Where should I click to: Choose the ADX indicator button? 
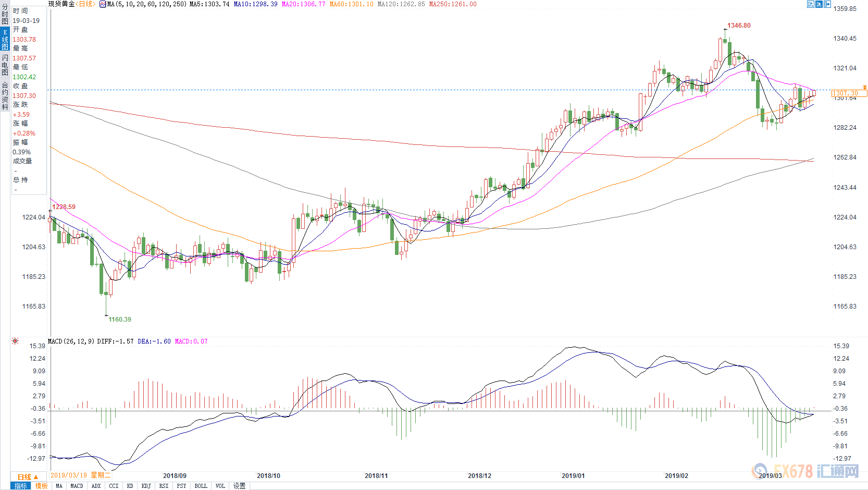point(96,486)
